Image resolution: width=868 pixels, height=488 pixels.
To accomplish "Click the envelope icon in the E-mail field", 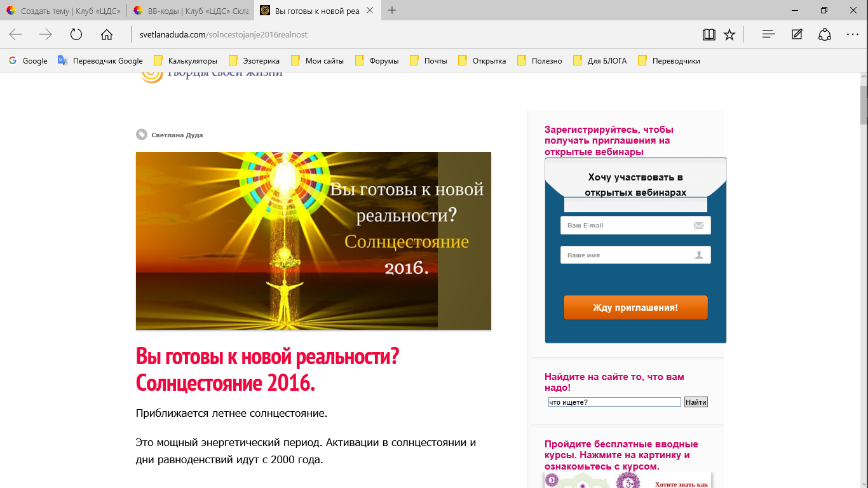I will click(x=698, y=226).
